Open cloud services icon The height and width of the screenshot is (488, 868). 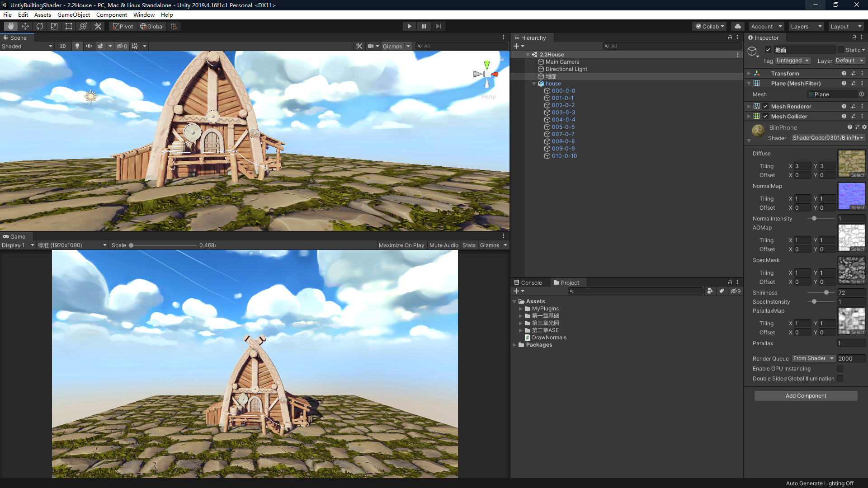(x=738, y=26)
